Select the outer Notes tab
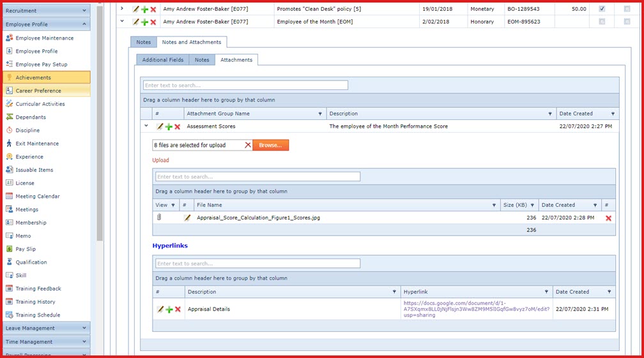The image size is (644, 358). pyautogui.click(x=144, y=42)
